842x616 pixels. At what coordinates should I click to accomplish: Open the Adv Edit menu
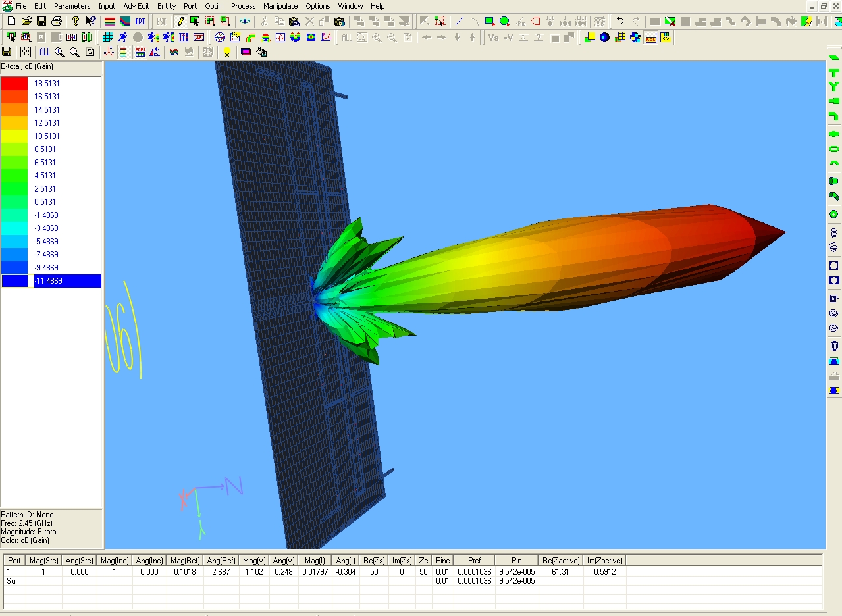tap(136, 6)
